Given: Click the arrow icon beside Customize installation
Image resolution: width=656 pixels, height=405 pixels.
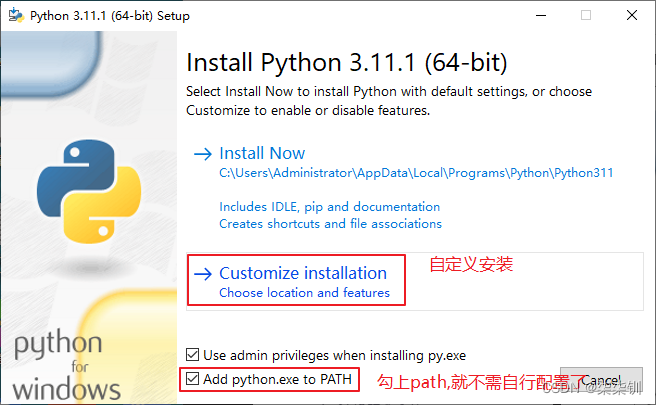Looking at the screenshot, I should coord(203,273).
